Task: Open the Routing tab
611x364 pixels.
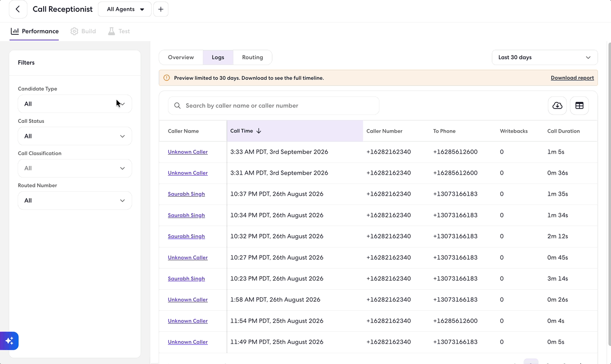Action: pyautogui.click(x=253, y=57)
